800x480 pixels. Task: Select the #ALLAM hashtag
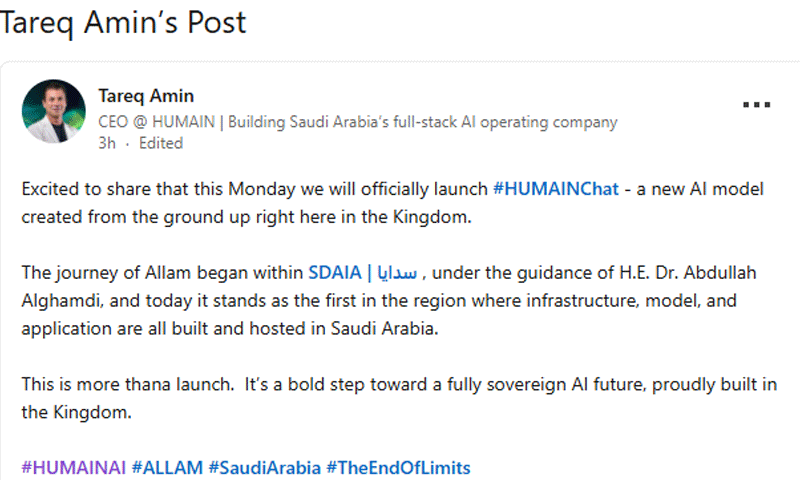click(x=167, y=468)
